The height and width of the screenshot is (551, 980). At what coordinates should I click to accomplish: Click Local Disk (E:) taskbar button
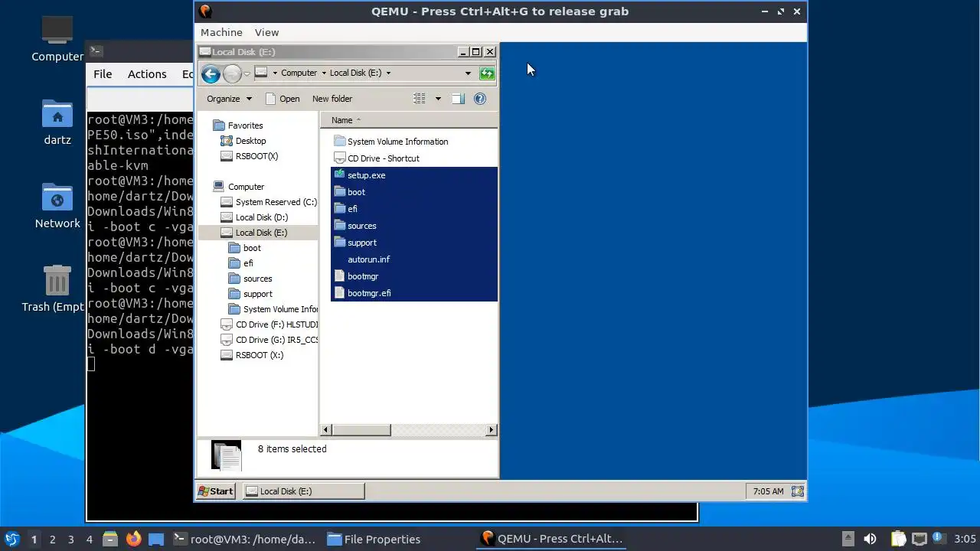click(304, 491)
